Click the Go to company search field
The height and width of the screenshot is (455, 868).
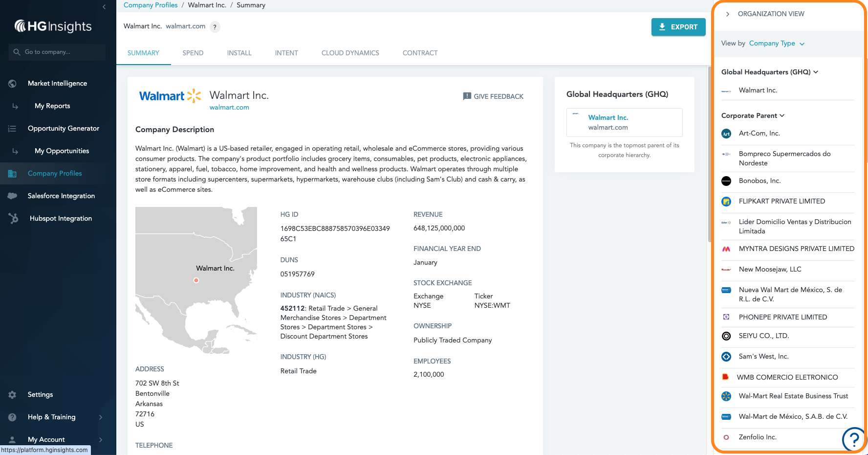[x=57, y=52]
